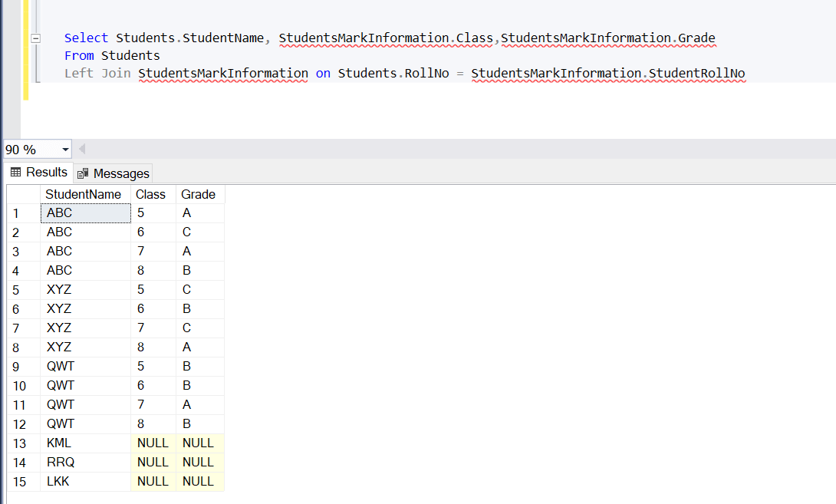Select row header number 13
Screen dimensions: 836x504
(x=20, y=443)
